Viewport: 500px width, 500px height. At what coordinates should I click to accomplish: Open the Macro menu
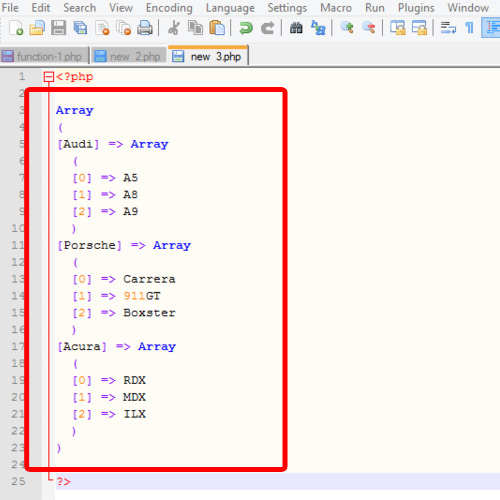pos(336,7)
